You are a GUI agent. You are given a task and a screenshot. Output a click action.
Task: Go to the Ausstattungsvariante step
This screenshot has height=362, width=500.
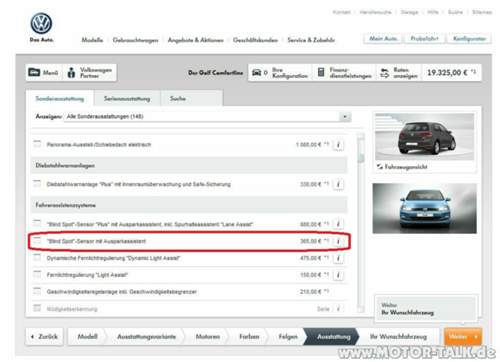point(146,337)
